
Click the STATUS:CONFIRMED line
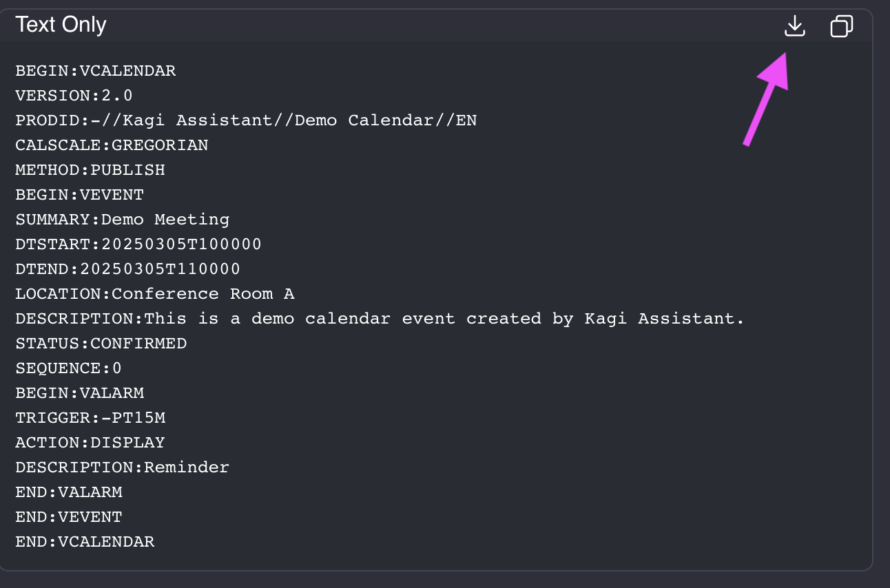(x=101, y=344)
